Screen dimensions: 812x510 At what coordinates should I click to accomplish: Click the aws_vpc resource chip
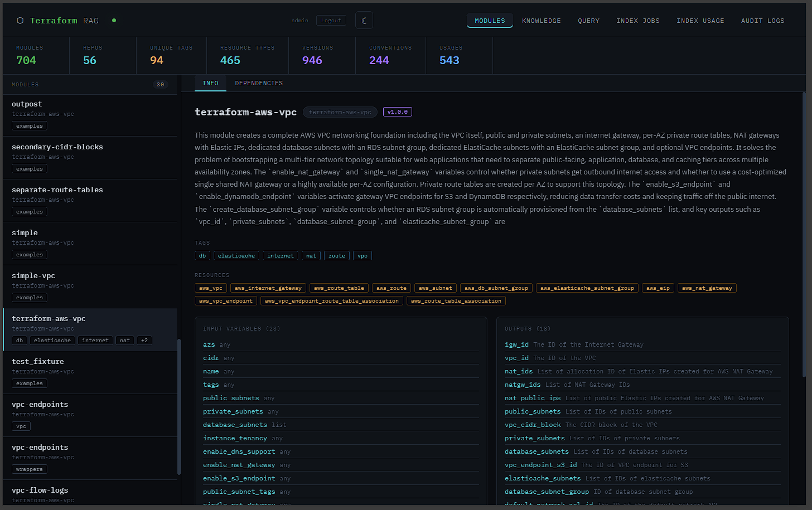pyautogui.click(x=211, y=288)
